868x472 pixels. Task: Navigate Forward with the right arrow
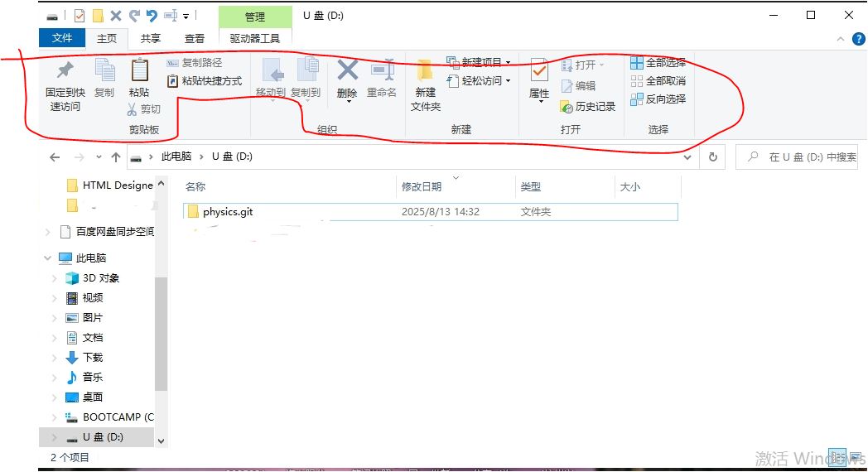click(80, 157)
